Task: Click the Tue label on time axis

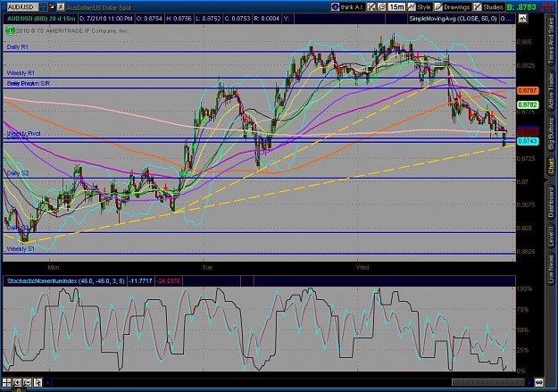Action: (x=207, y=267)
